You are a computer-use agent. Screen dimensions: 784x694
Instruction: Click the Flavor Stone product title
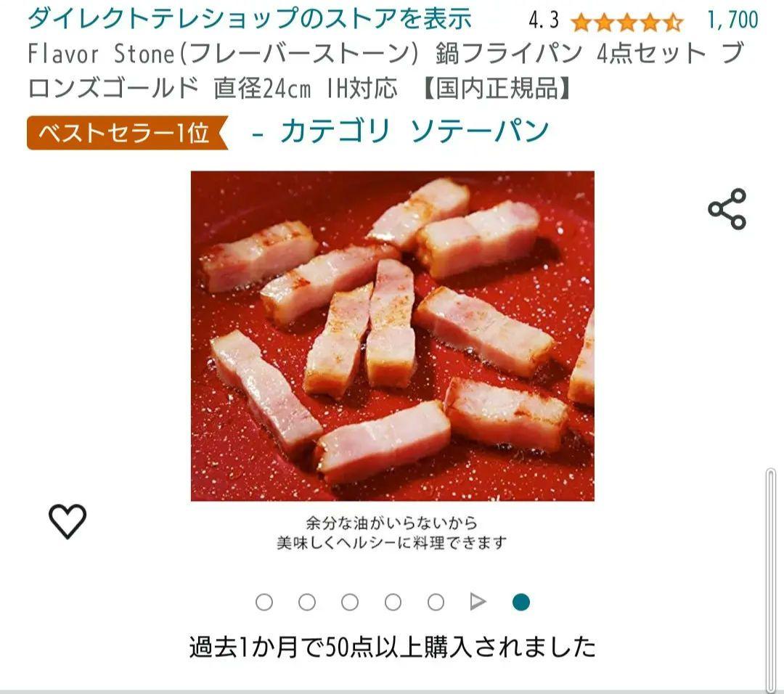(x=386, y=70)
